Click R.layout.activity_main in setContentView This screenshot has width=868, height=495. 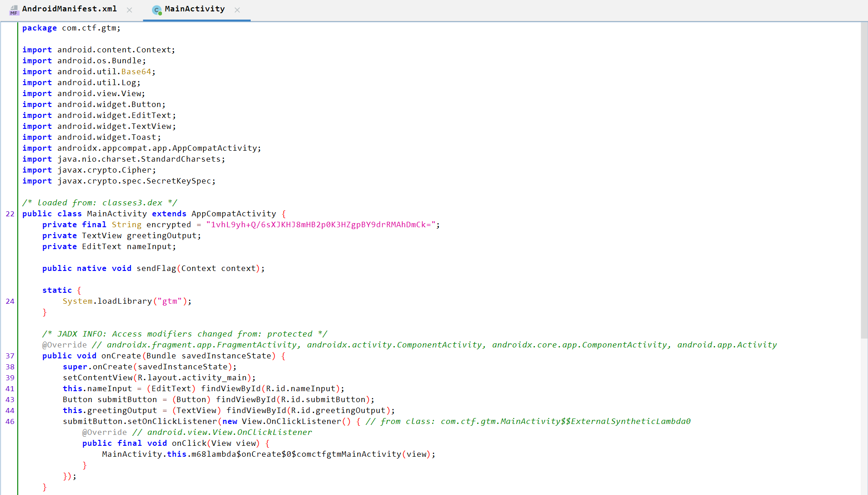192,378
